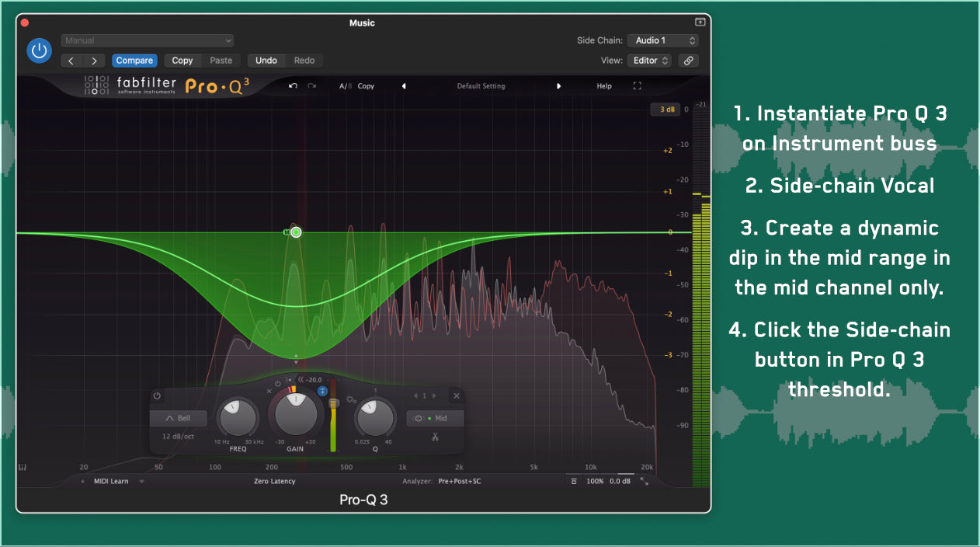
Task: Click the GAIN knob
Action: [296, 413]
